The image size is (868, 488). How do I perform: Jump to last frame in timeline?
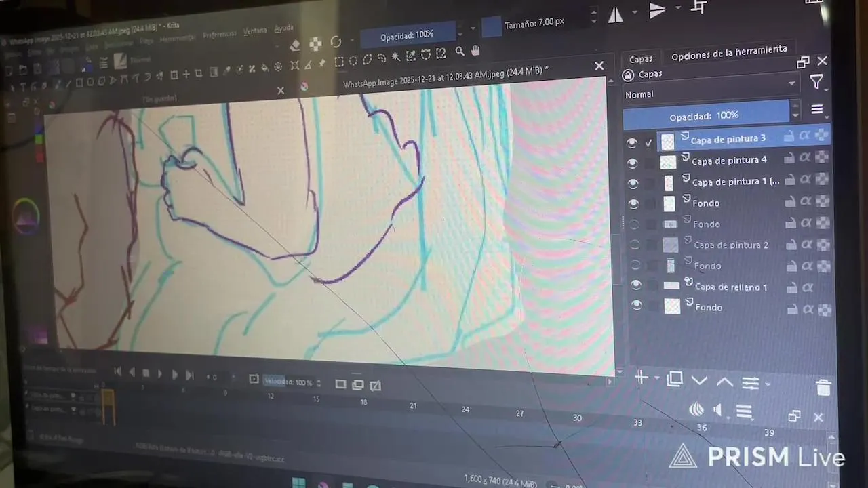(x=189, y=375)
